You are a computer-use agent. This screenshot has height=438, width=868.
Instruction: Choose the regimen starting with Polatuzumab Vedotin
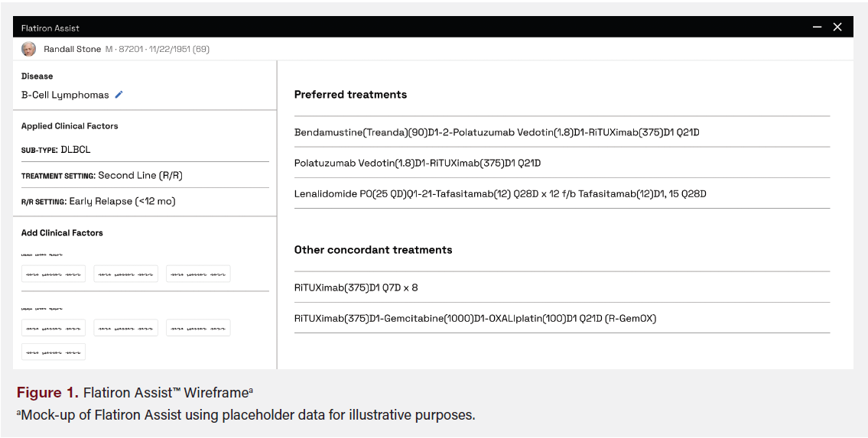pos(417,163)
